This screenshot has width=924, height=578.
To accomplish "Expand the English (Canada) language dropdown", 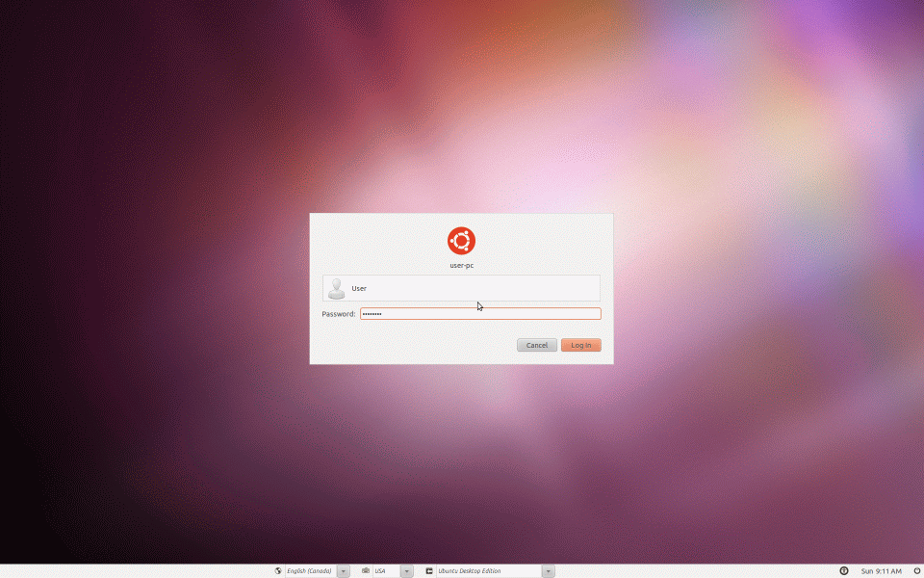I will 343,570.
